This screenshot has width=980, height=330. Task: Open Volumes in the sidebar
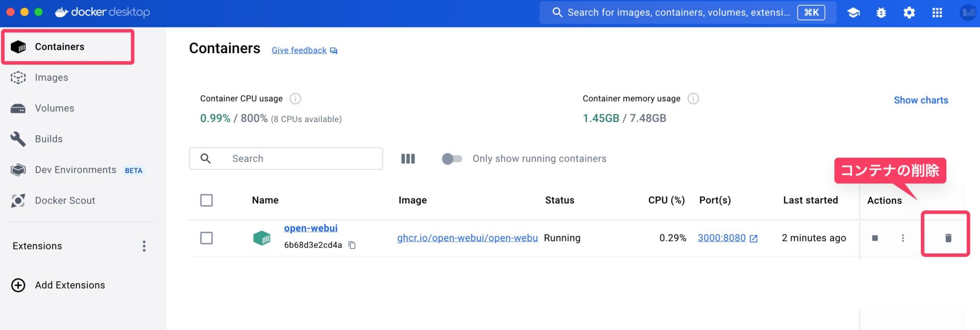pos(54,108)
